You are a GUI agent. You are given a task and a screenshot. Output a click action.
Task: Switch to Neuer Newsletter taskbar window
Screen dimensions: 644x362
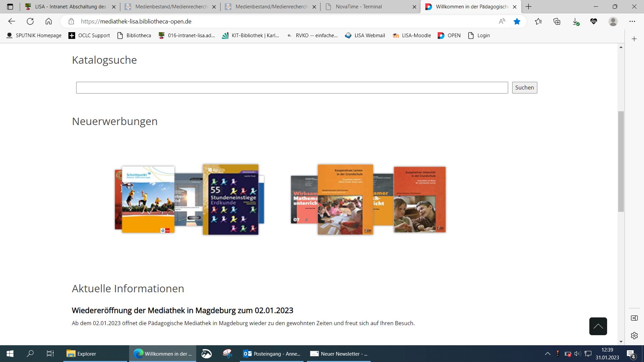coord(339,354)
